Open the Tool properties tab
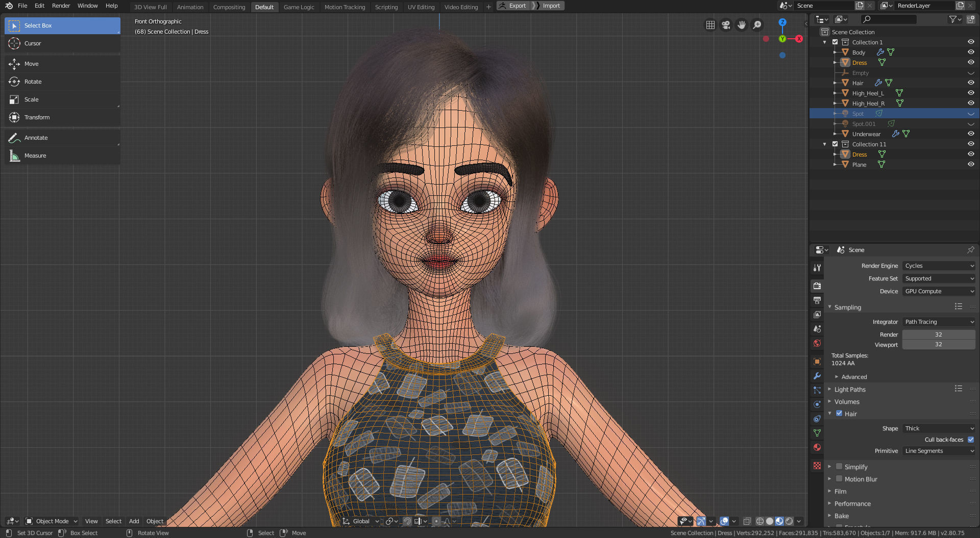Image resolution: width=980 pixels, height=538 pixels. tap(817, 268)
